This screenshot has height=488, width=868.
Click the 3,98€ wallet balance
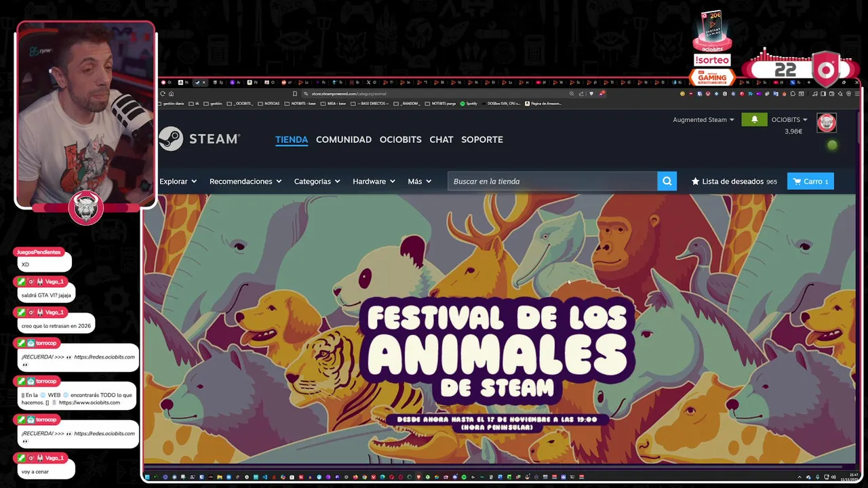[x=793, y=131]
